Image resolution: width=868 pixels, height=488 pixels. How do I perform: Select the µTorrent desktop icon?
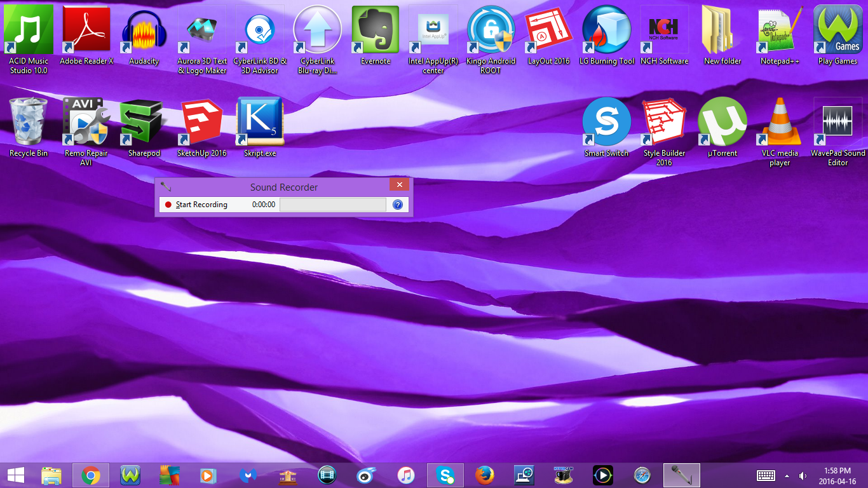pyautogui.click(x=722, y=128)
